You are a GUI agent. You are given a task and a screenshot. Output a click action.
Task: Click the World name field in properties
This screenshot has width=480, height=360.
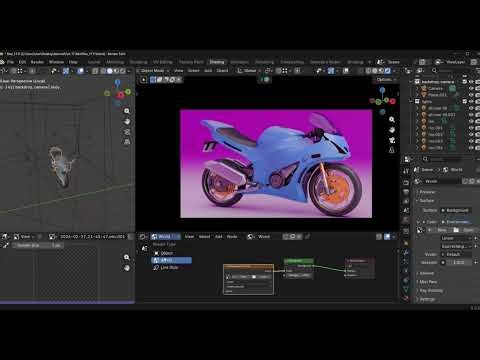tap(442, 181)
